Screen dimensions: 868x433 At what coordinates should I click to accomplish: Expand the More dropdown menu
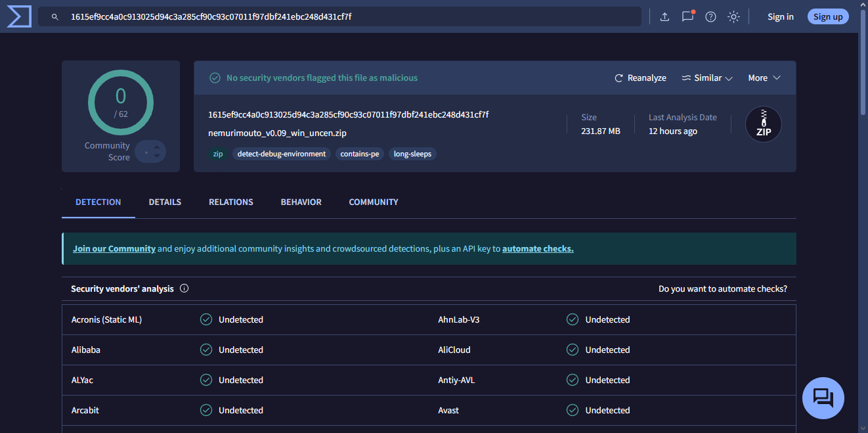(x=764, y=78)
